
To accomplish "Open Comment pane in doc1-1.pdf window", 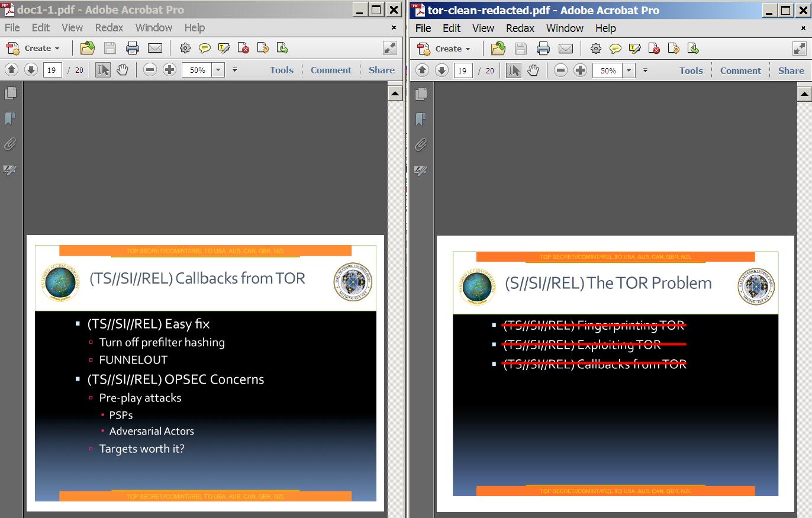I will (331, 70).
